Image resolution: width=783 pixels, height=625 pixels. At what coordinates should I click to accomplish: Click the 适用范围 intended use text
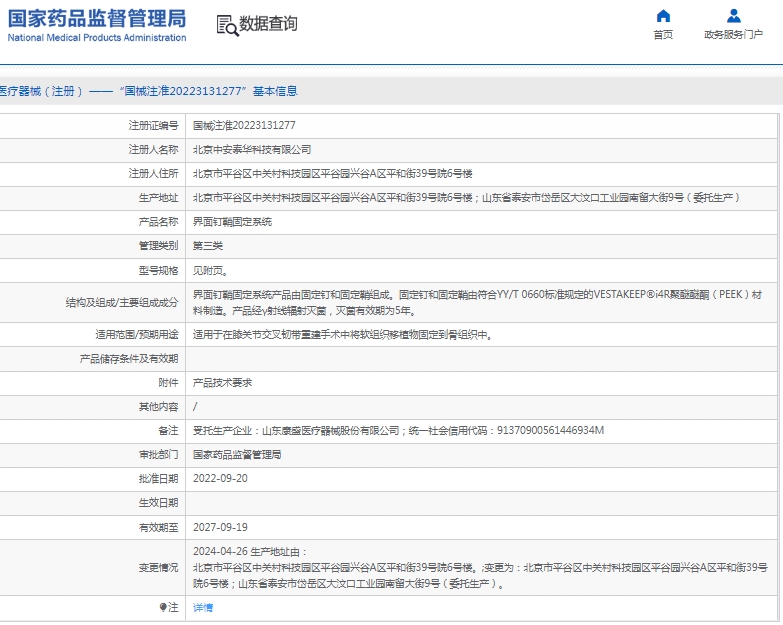[343, 334]
